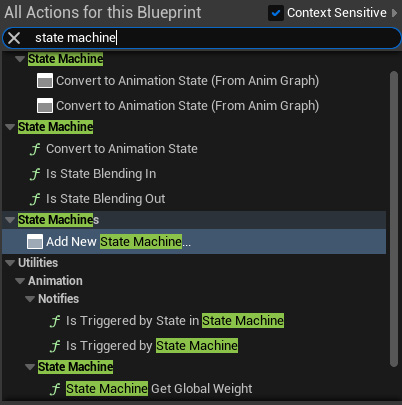
Task: Click function icon beside Is Triggered by State in State Machine
Action: (55, 321)
